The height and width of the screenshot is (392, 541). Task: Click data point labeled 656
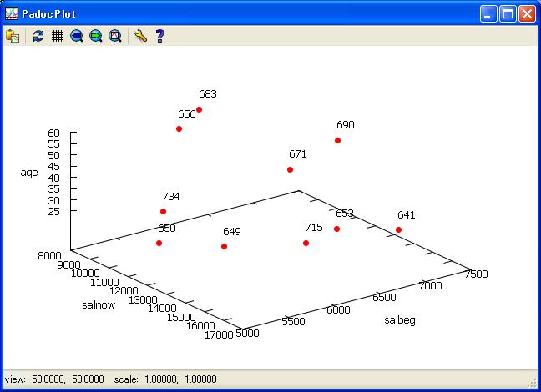pyautogui.click(x=179, y=128)
